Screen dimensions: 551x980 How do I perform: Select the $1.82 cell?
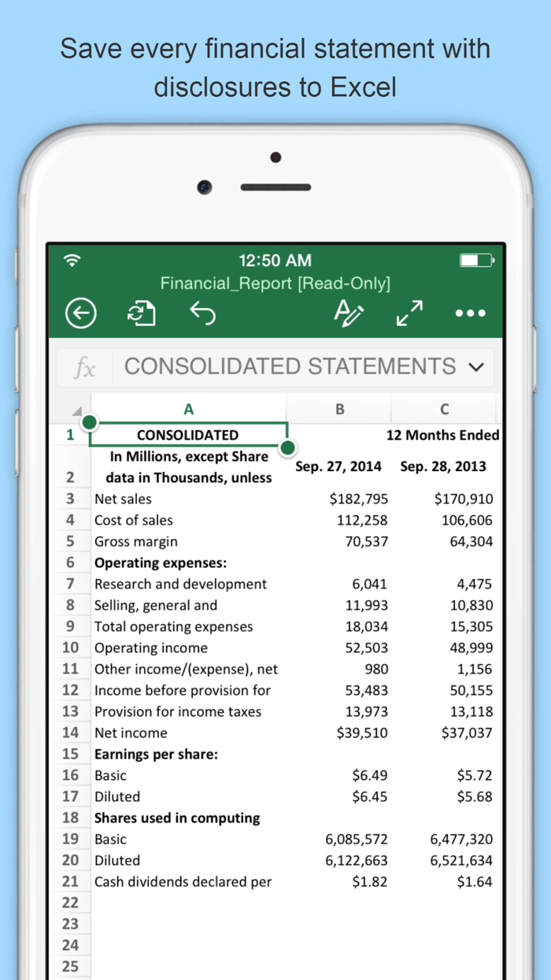(370, 882)
